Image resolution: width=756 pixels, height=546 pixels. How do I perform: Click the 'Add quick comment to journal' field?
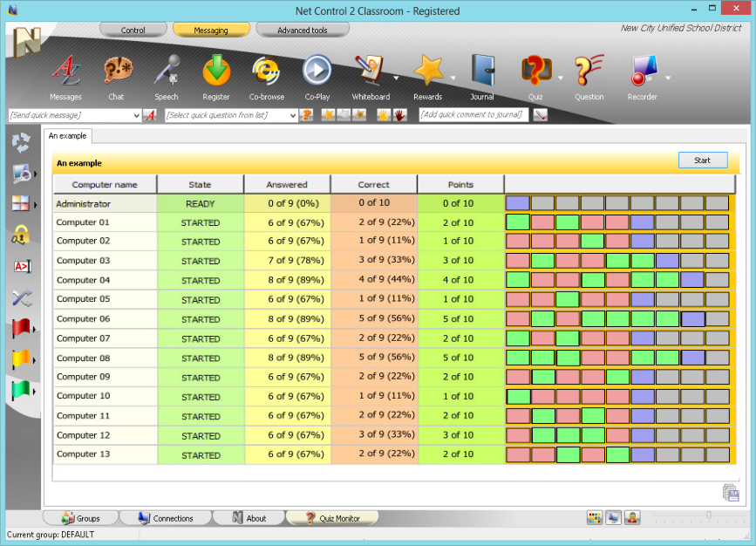click(473, 115)
